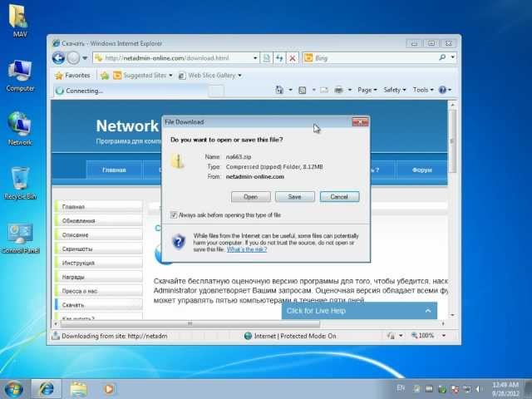Viewport: 532px width, 399px height.
Task: Launch Windows Media Player from taskbar
Action: [x=109, y=389]
